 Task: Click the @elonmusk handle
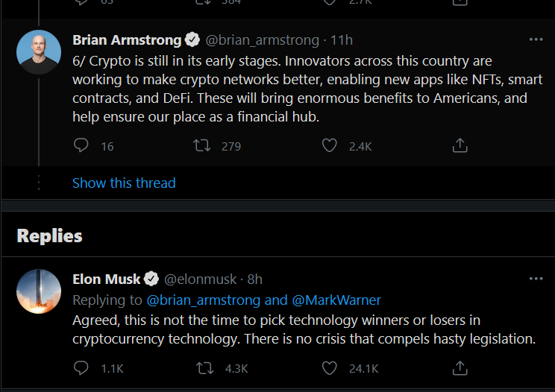[199, 279]
